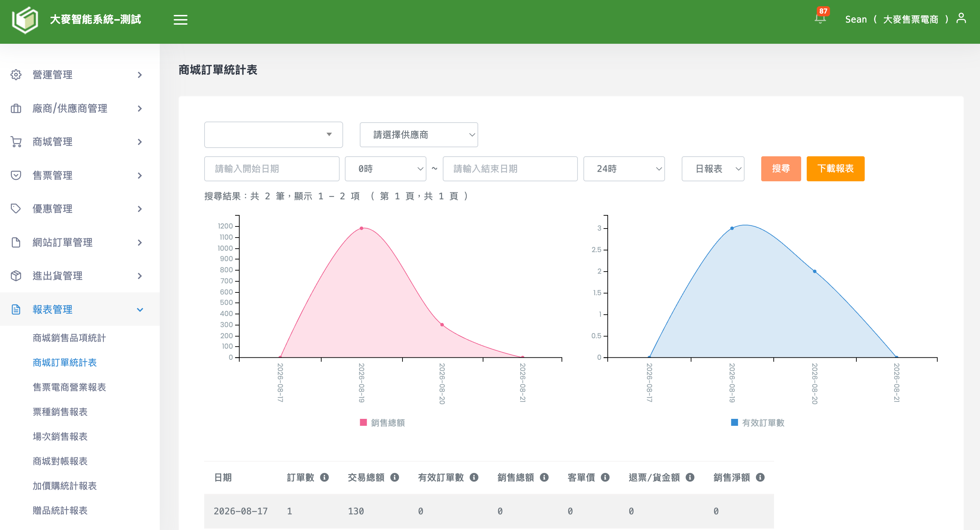Collapse the 報表管理 menu chevron
Screen dimensions: 980x530
140,310
